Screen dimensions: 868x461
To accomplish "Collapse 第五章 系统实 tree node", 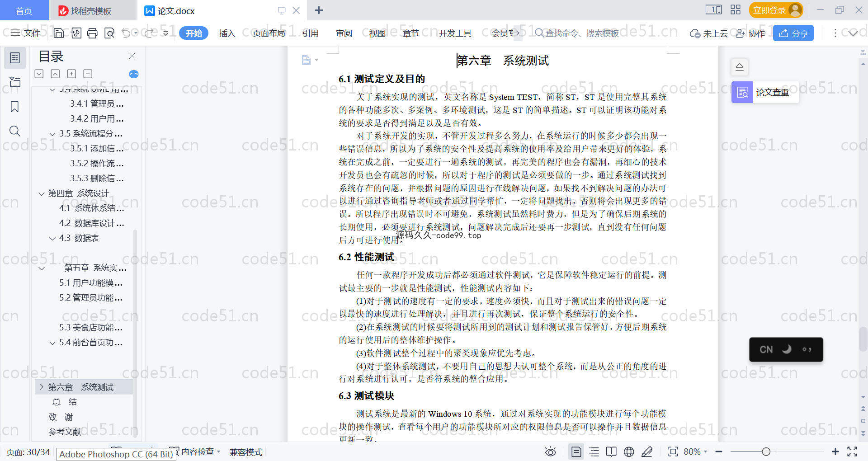I will point(42,268).
